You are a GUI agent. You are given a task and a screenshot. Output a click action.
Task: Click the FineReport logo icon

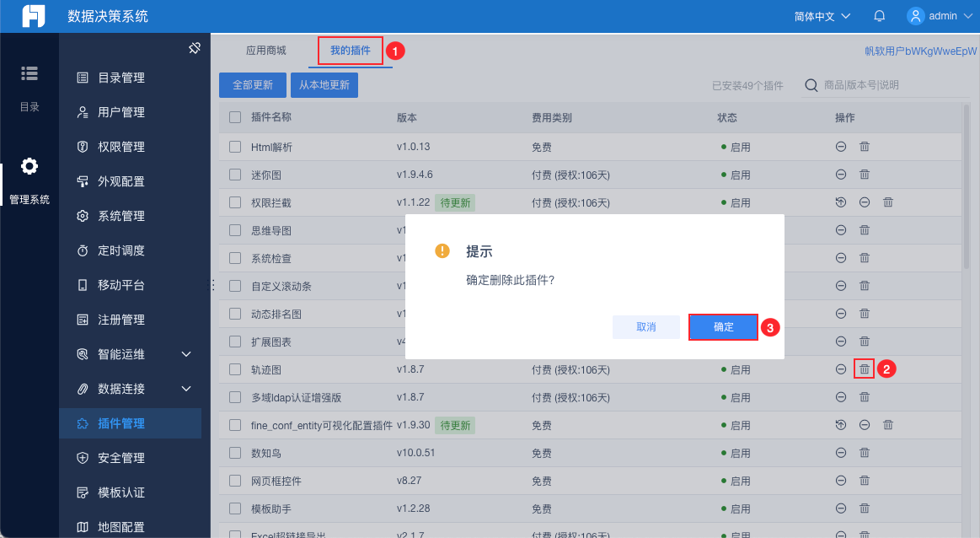pos(34,16)
